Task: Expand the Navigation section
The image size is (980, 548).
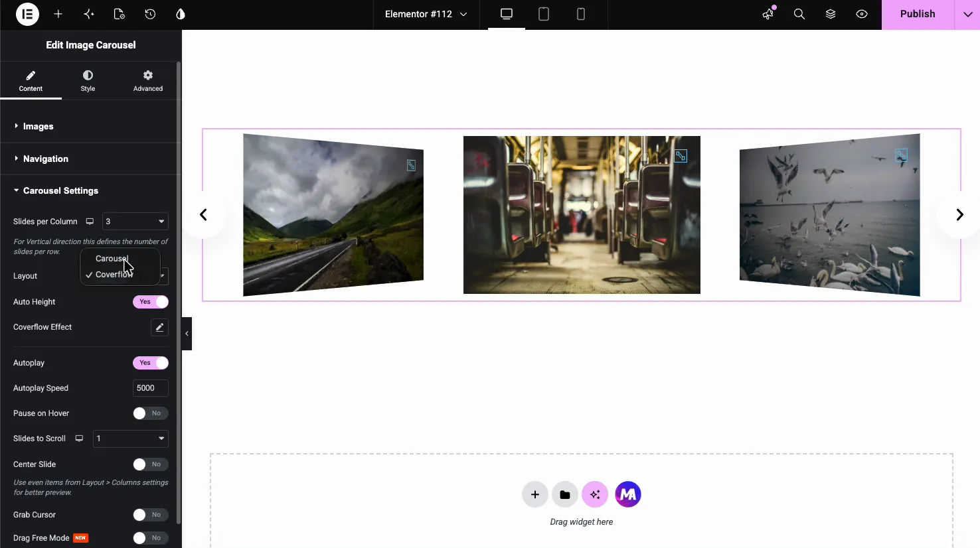Action: [x=89, y=159]
